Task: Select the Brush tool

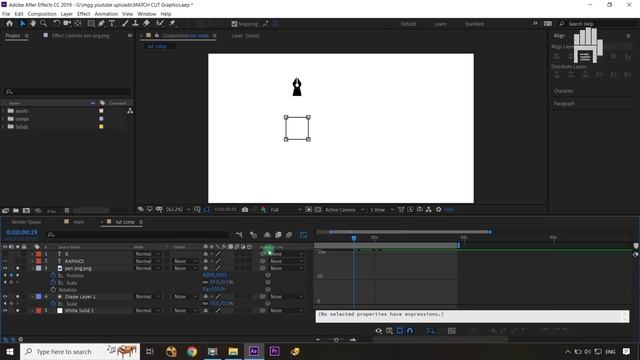Action: (x=125, y=24)
